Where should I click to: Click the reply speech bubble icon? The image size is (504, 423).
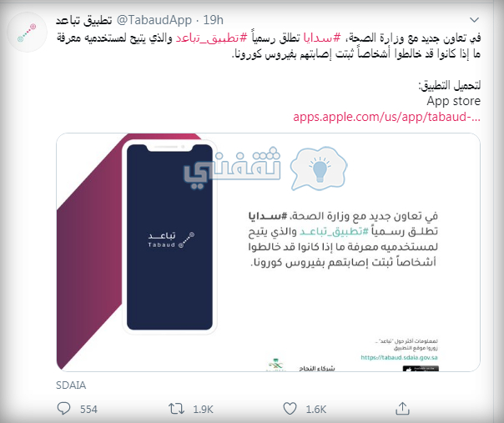[63, 409]
